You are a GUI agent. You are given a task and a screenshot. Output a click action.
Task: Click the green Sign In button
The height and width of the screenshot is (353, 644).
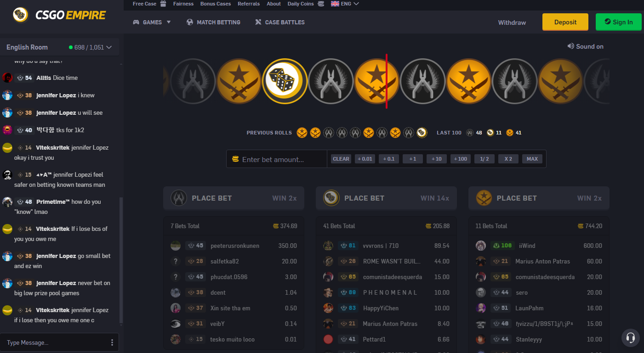coord(619,22)
